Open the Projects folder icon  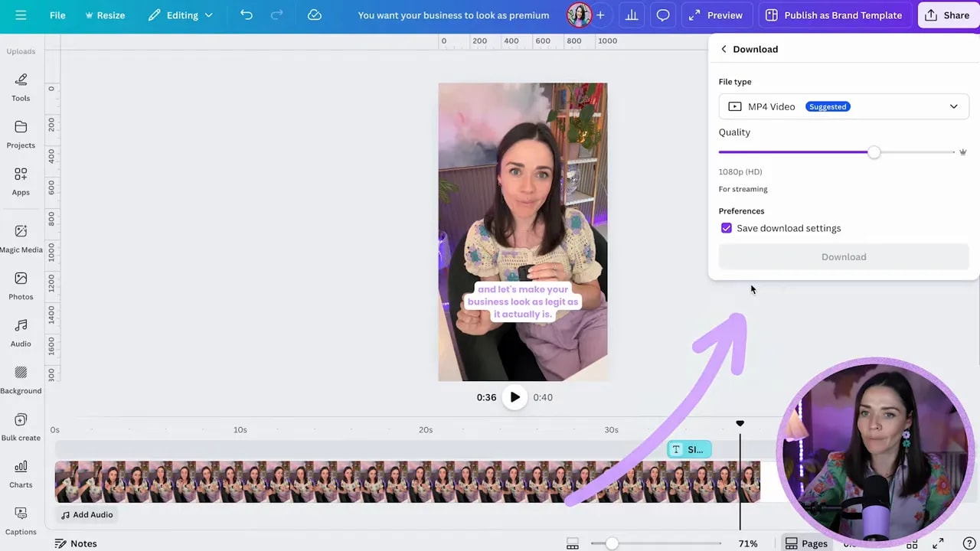pos(21,134)
